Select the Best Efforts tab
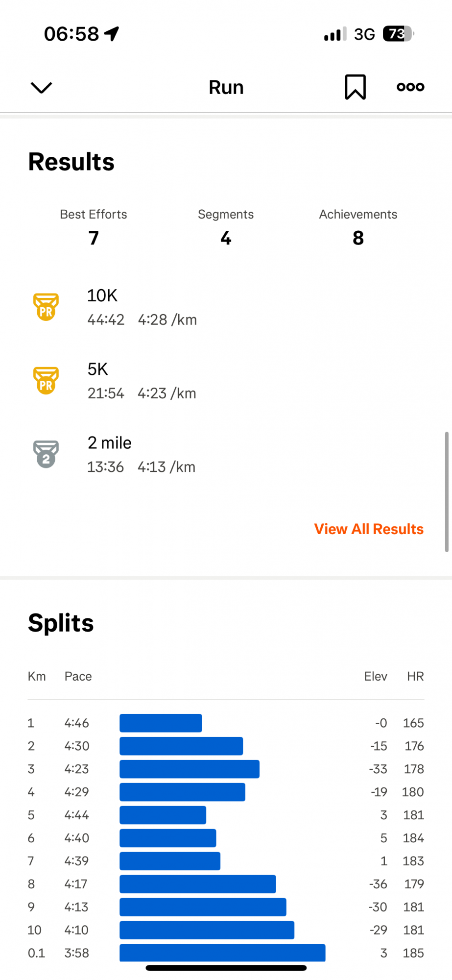Screen dimensions: 452x980 (x=94, y=227)
